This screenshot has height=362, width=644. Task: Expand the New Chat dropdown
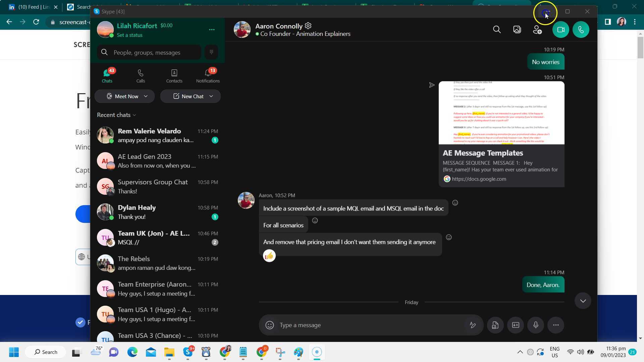[x=211, y=96]
